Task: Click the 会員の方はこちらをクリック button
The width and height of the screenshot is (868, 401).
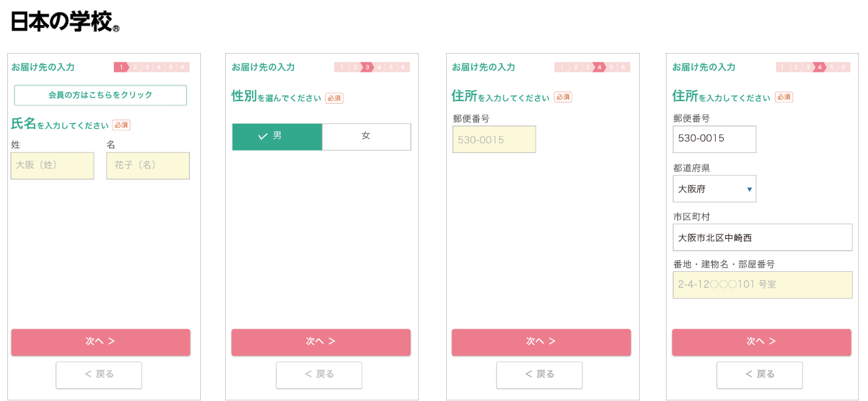Action: 100,95
